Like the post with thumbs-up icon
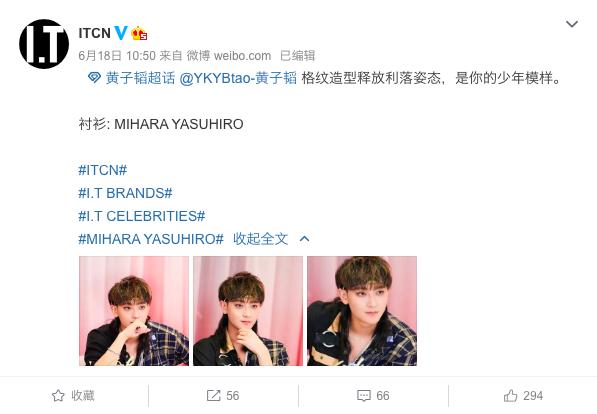This screenshot has height=414, width=597. coord(510,396)
